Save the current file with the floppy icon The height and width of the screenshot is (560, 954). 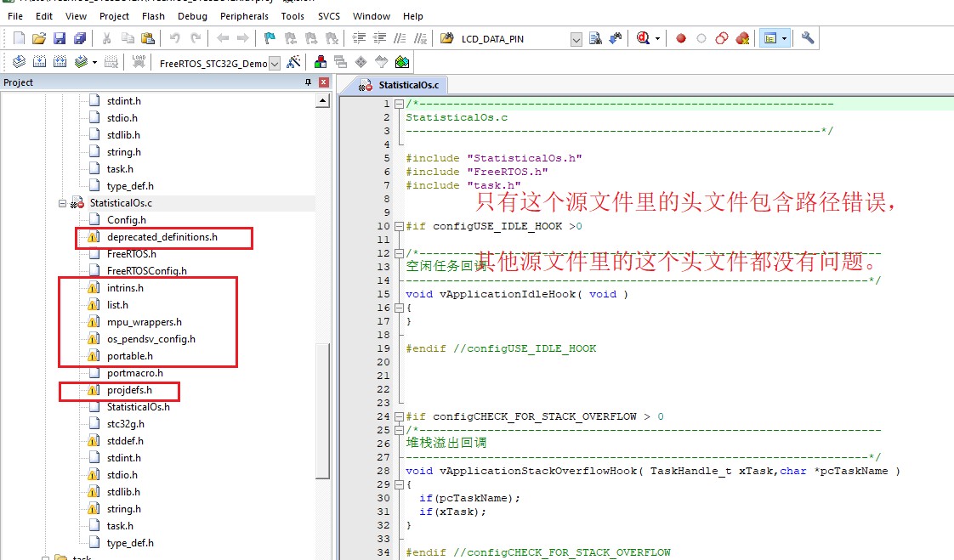[x=59, y=38]
